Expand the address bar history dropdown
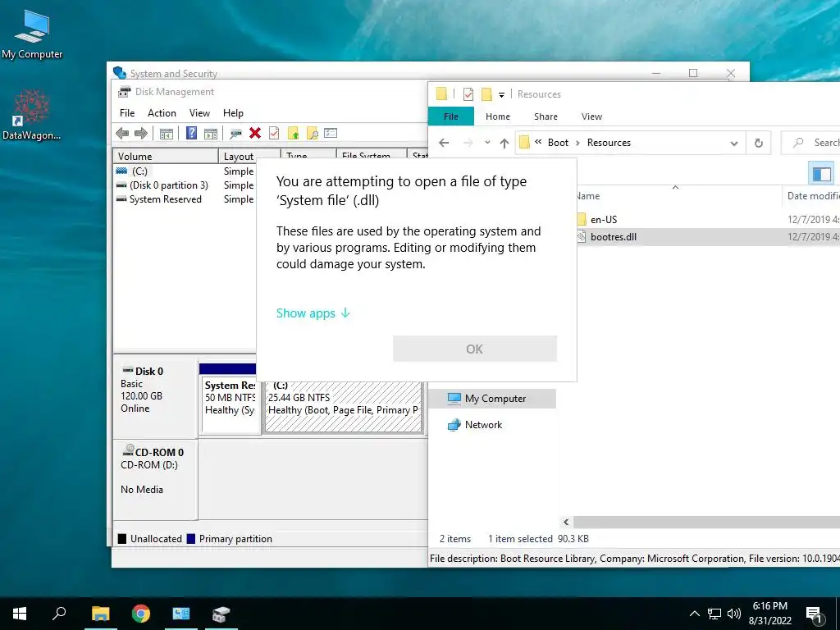840x630 pixels. [734, 143]
